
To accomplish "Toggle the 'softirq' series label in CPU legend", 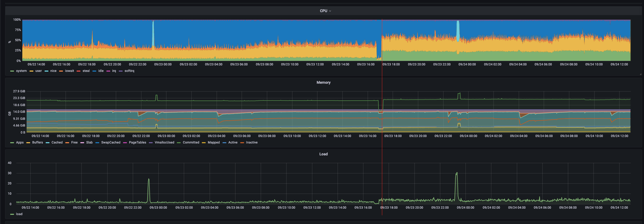I will coord(129,71).
